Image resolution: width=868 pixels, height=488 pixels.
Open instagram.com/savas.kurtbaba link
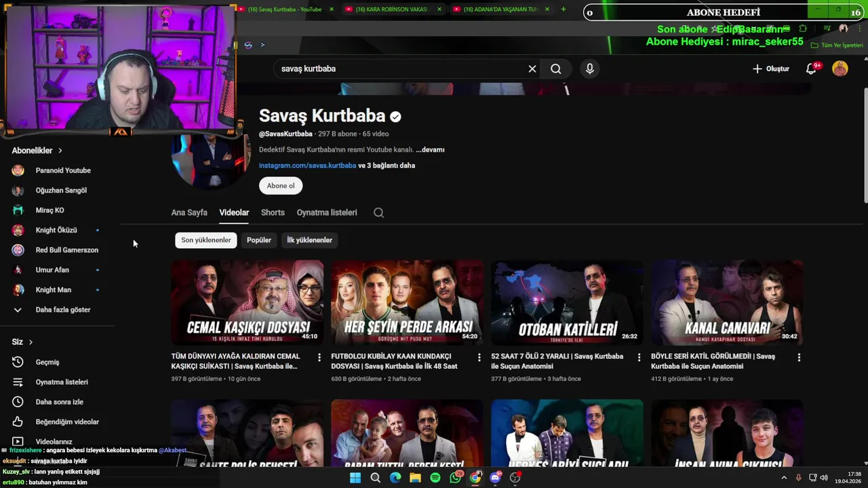tap(307, 165)
